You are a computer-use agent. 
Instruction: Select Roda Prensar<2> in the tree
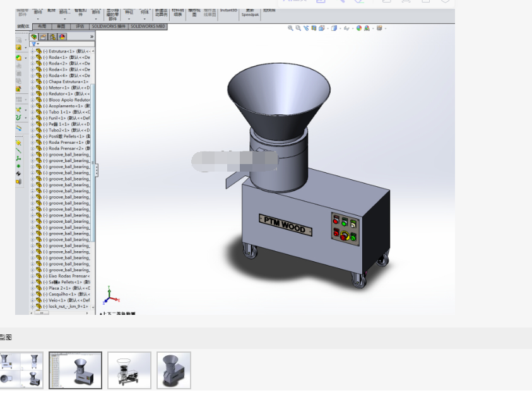pyautogui.click(x=66, y=148)
